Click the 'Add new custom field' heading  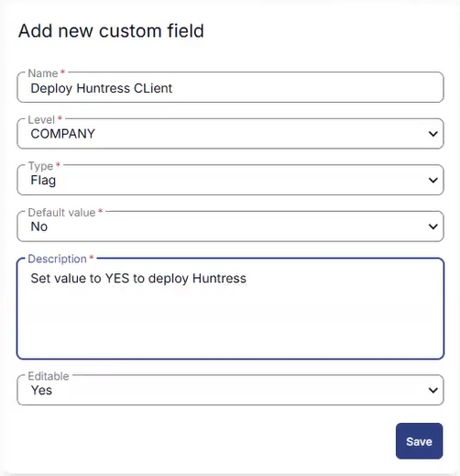(x=111, y=31)
